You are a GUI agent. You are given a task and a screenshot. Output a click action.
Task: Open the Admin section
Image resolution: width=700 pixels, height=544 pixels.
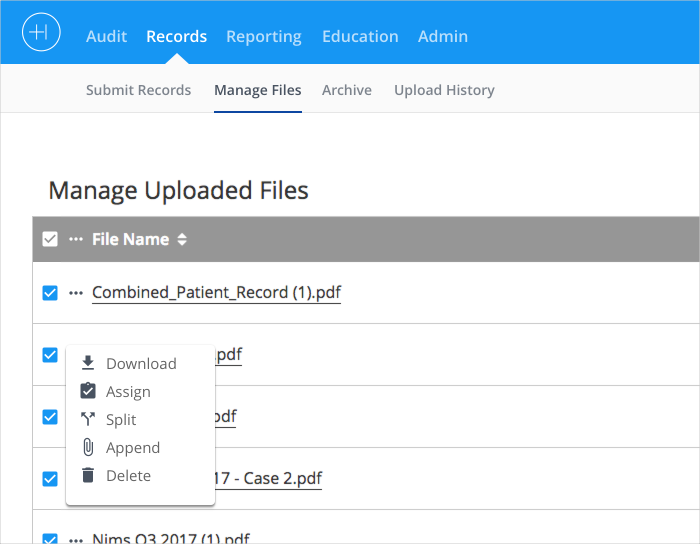click(x=443, y=36)
